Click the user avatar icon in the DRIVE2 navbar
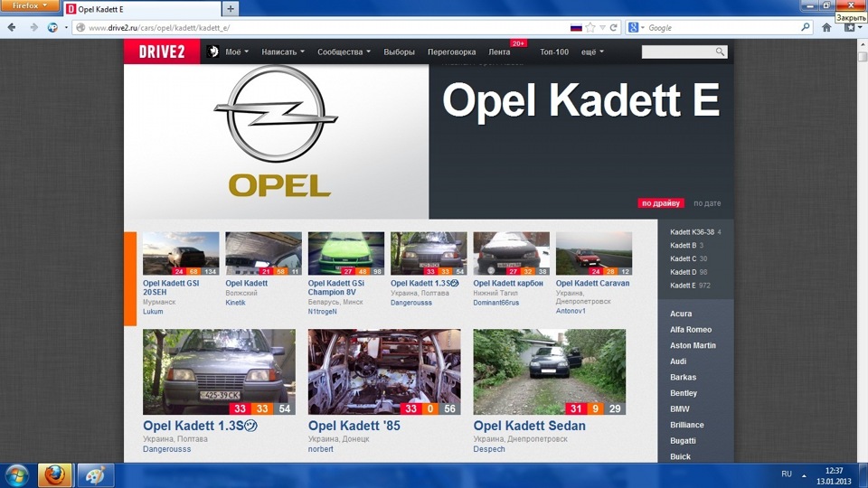868x488 pixels. coord(212,52)
